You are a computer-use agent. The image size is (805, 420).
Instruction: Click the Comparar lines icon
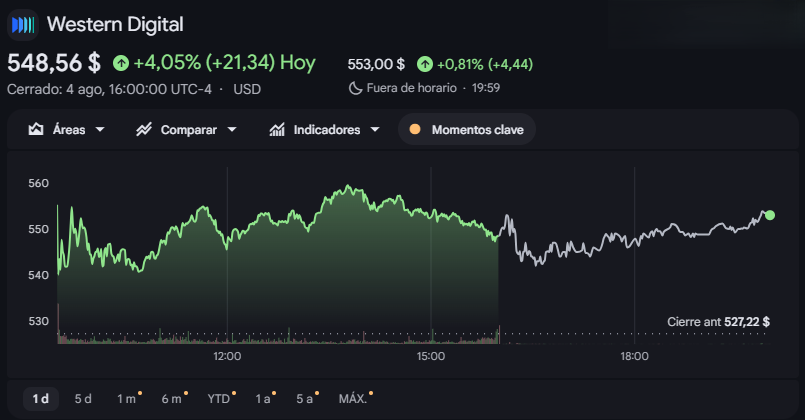point(144,129)
